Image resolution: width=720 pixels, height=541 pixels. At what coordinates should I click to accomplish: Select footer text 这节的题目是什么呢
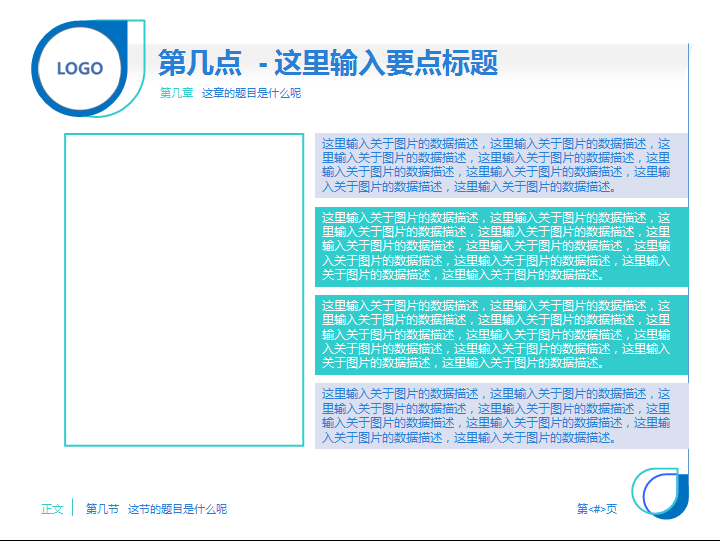[x=177, y=509]
